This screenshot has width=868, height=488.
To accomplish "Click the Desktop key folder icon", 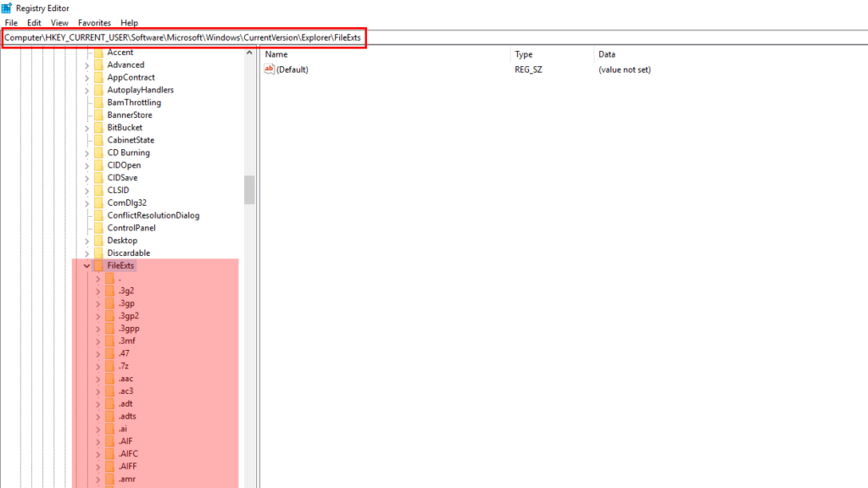I will tap(99, 240).
